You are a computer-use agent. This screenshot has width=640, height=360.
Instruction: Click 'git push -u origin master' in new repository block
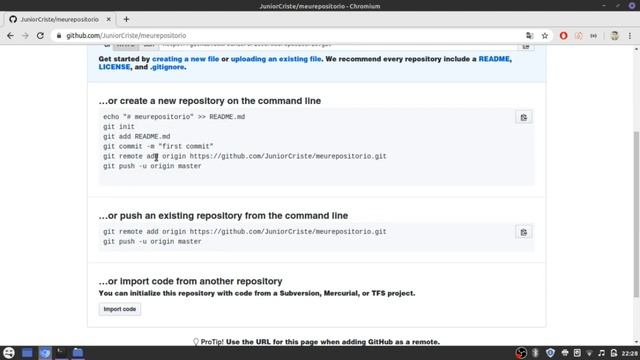[x=152, y=166]
